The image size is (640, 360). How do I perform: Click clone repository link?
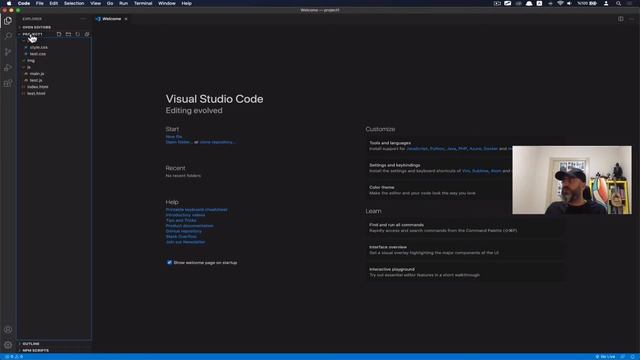217,142
